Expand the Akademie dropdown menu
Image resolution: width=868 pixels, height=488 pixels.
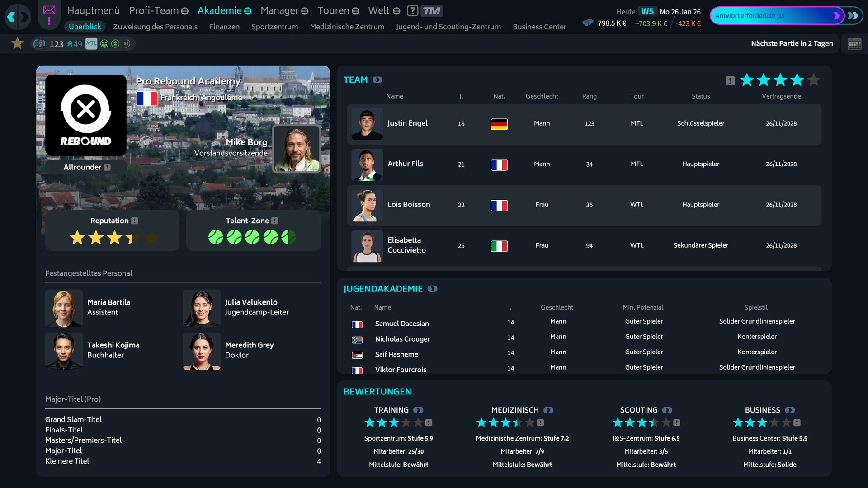click(x=248, y=11)
